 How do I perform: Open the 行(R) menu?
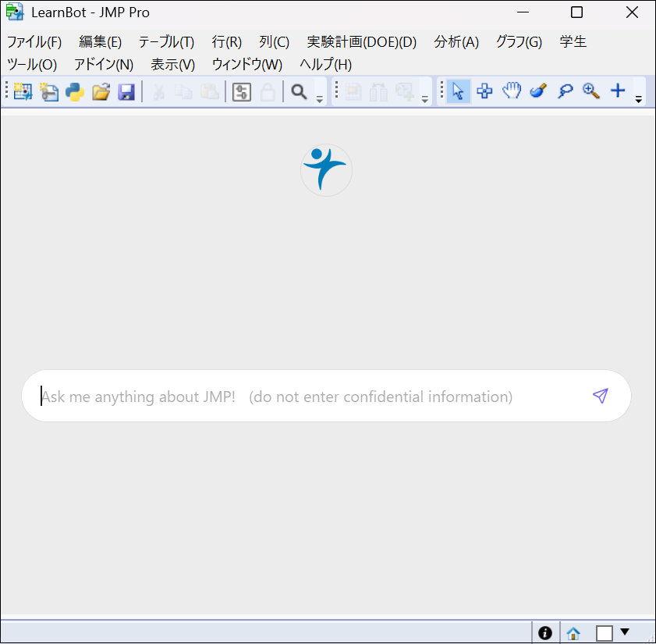click(227, 42)
